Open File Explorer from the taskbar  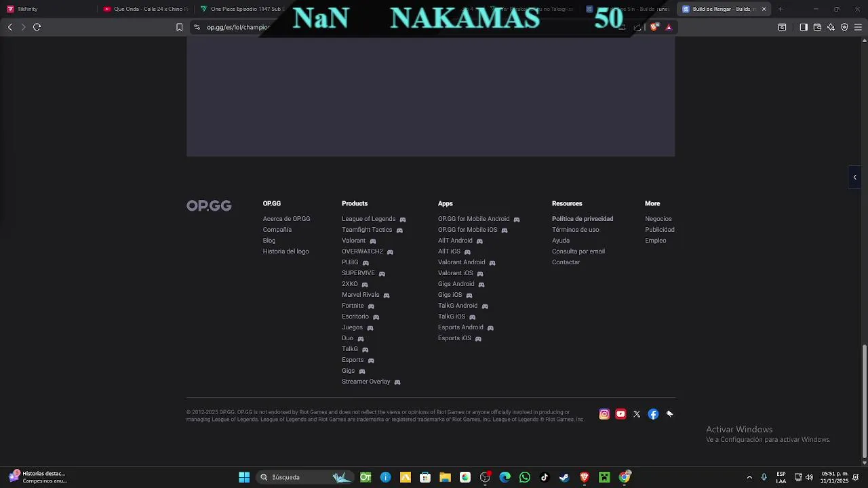click(445, 477)
